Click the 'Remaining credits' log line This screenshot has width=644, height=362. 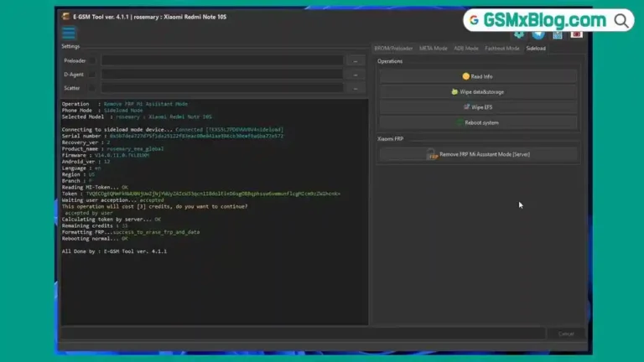[x=95, y=225]
